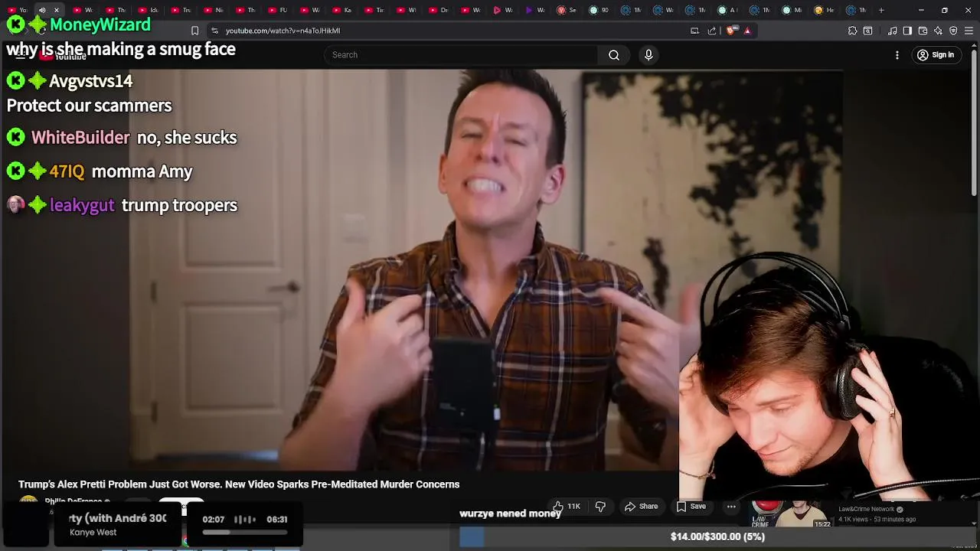This screenshot has height=551, width=980.
Task: Switch to the tab labeled 'He'
Action: coord(824,10)
